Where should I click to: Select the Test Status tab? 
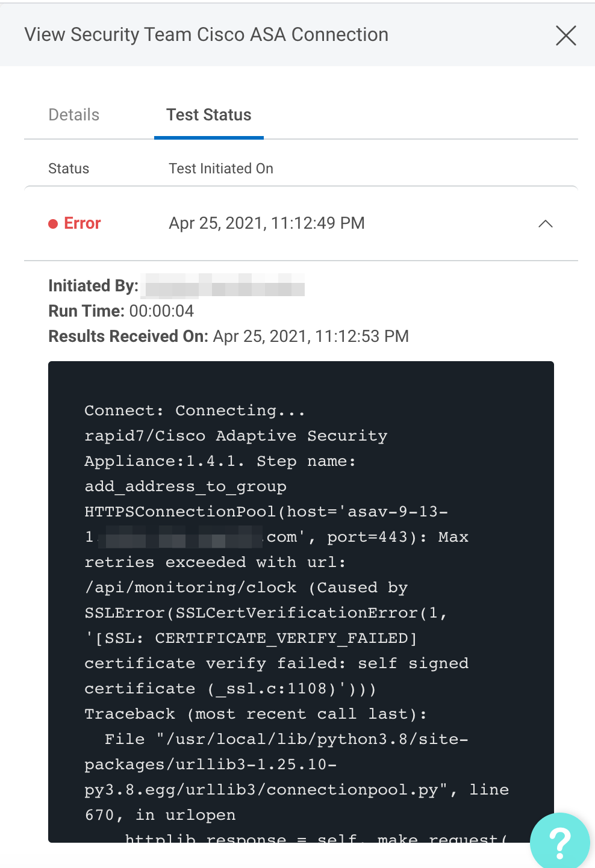tap(208, 115)
